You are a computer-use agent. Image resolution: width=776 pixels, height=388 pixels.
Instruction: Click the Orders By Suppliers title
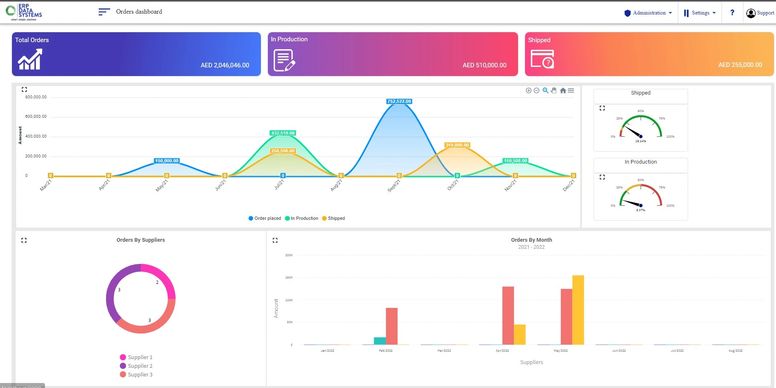[x=141, y=240]
